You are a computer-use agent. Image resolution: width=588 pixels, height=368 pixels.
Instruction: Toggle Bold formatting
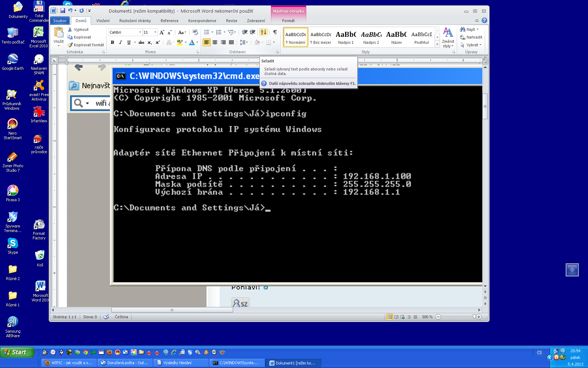(x=112, y=42)
